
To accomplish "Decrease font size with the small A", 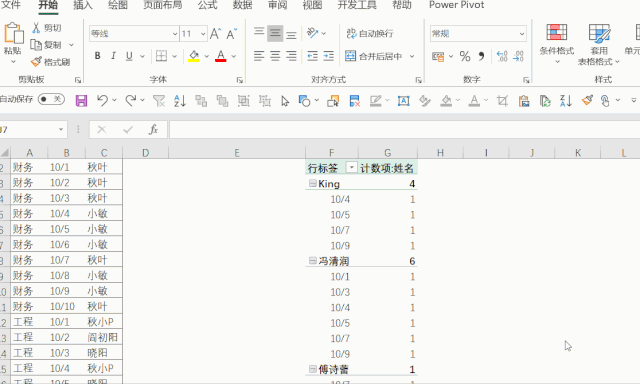I will click(231, 34).
